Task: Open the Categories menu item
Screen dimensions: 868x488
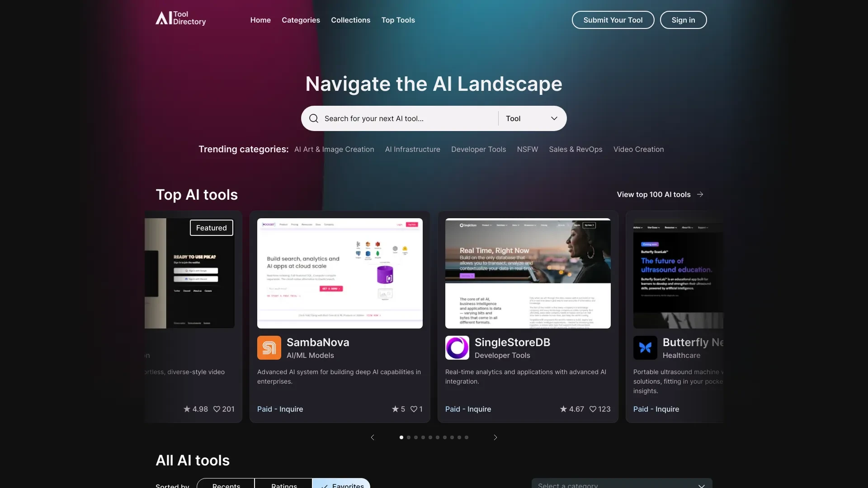Action: click(x=301, y=20)
